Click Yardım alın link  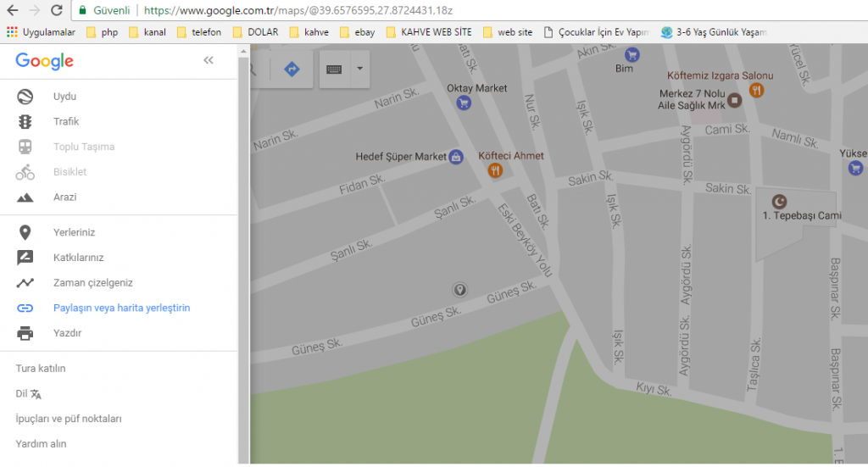tap(41, 444)
